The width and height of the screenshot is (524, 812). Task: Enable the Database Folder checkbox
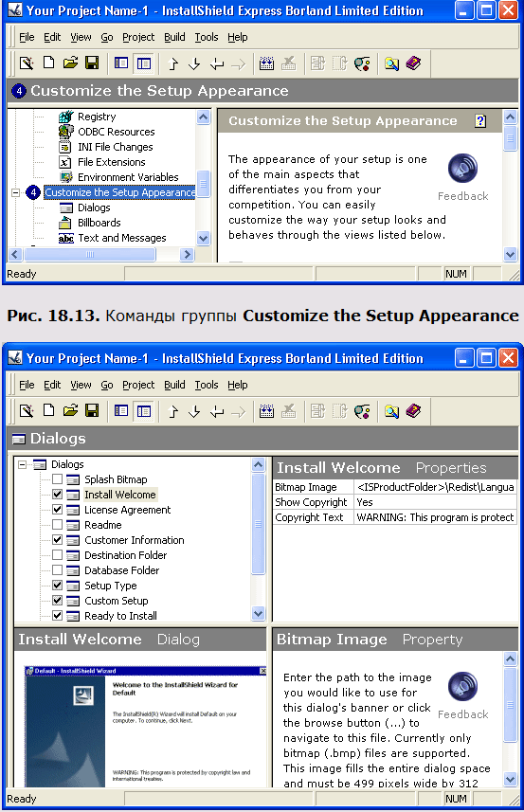[x=58, y=569]
